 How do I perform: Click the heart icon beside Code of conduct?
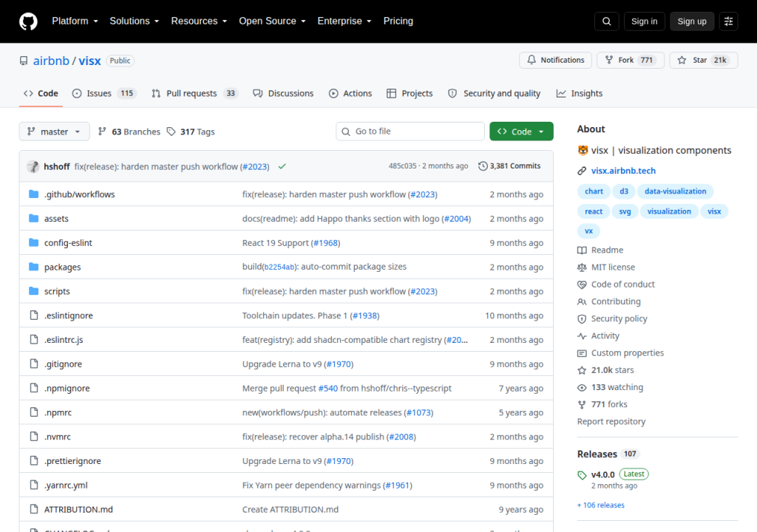click(582, 284)
